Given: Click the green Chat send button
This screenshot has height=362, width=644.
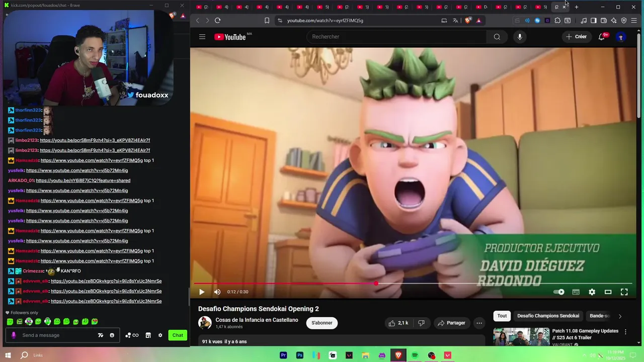Looking at the screenshot, I should [178, 335].
